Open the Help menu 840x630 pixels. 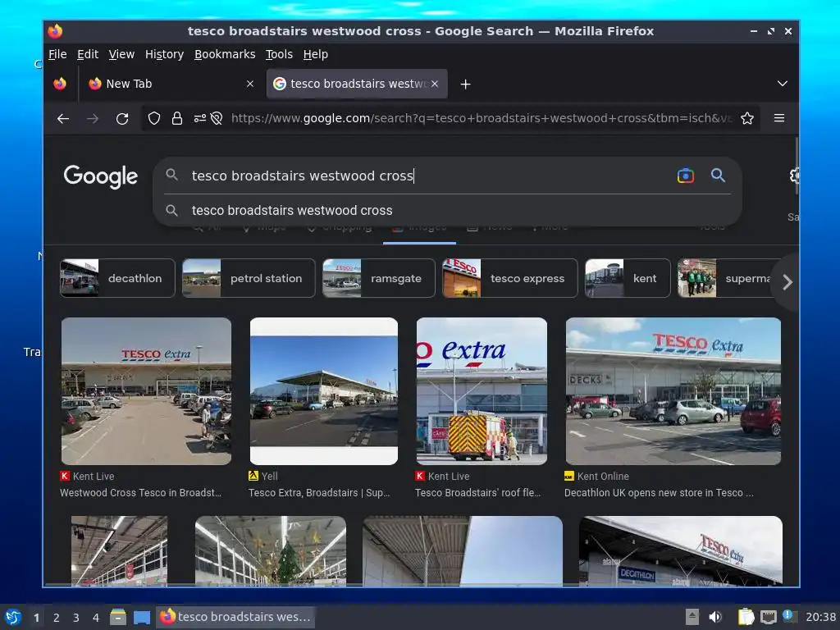pos(315,54)
